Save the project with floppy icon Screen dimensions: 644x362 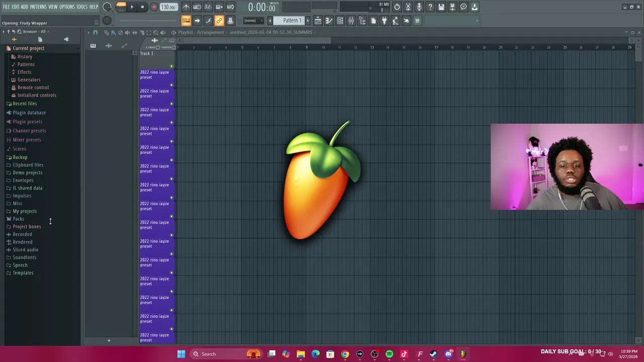point(441,7)
